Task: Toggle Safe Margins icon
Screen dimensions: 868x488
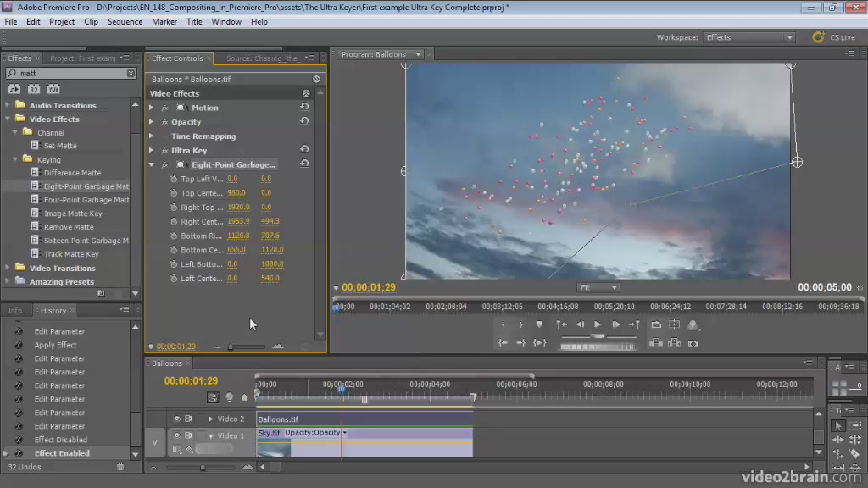Action: [674, 324]
